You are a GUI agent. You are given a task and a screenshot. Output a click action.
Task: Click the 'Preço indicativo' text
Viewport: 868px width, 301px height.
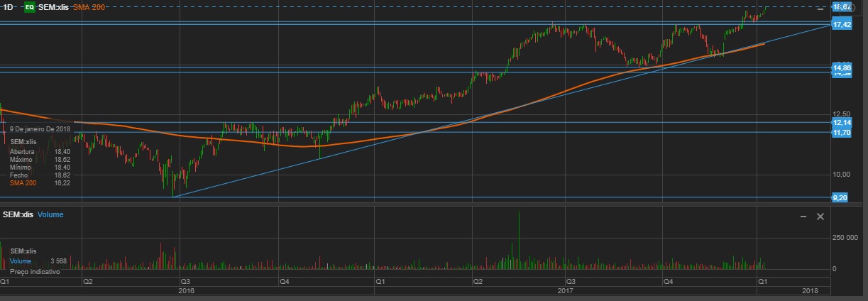pyautogui.click(x=35, y=272)
